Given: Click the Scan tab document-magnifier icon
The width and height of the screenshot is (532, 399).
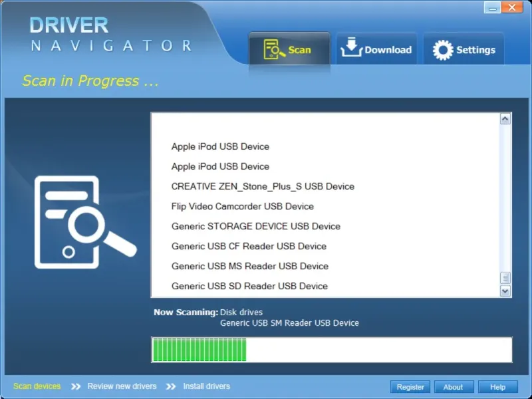Looking at the screenshot, I should click(x=274, y=49).
